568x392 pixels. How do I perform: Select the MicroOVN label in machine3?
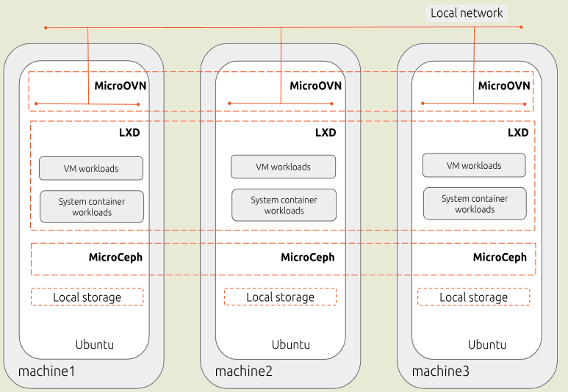(x=503, y=86)
